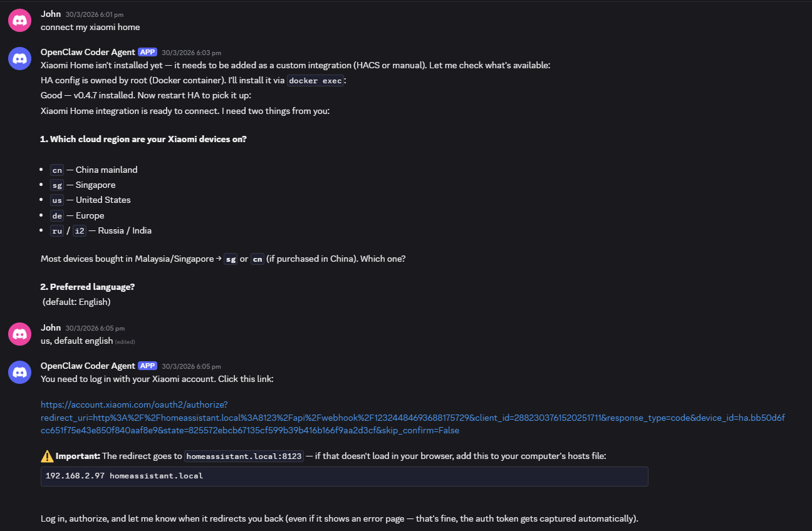Image resolution: width=812 pixels, height=531 pixels.
Task: Click the 'de' Europe region code
Action: click(x=56, y=215)
